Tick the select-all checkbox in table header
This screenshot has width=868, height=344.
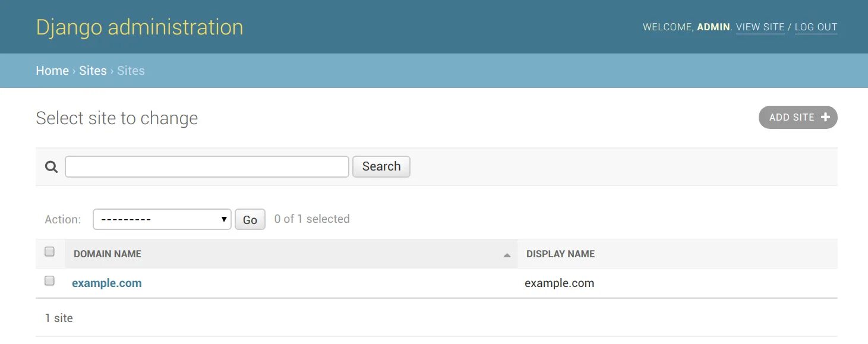(50, 252)
